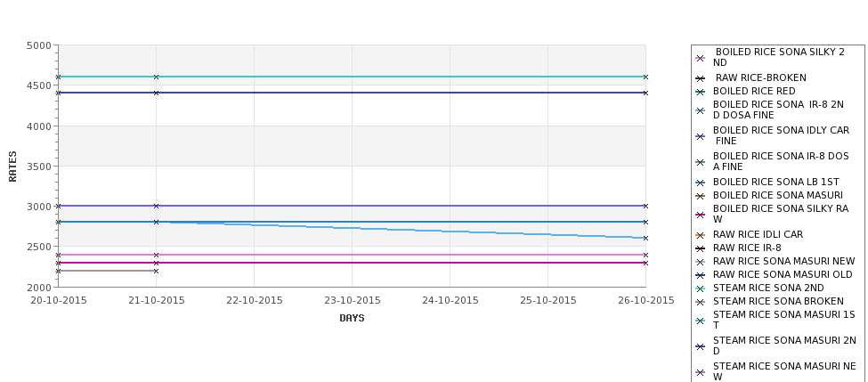
Task: Click the RAW RICE IR-8 legend marker
Action: [x=701, y=248]
